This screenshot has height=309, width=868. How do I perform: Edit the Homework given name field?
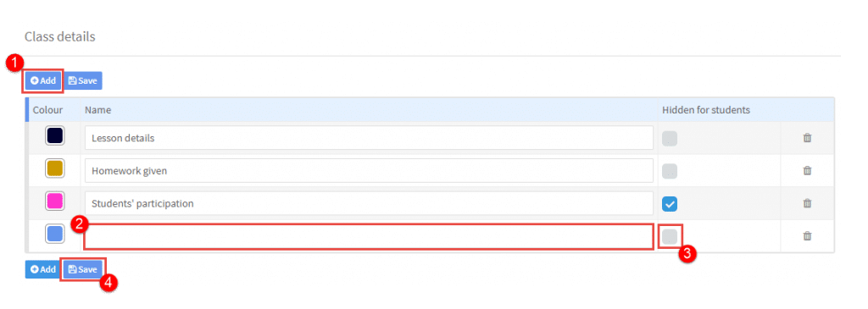pos(370,170)
